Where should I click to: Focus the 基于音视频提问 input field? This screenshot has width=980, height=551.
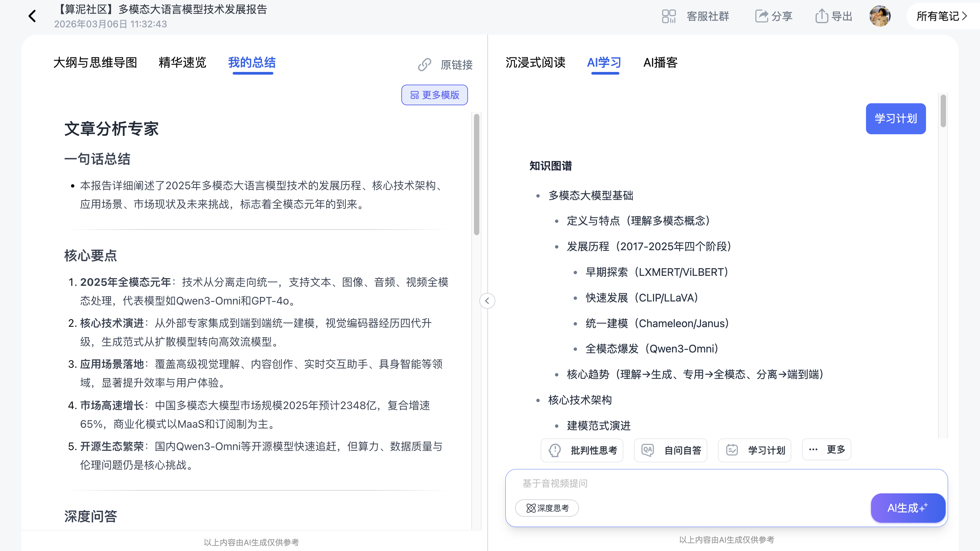pyautogui.click(x=726, y=483)
